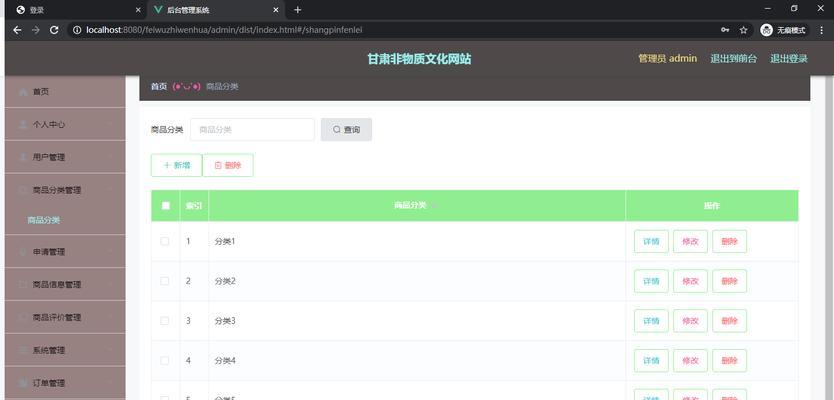The height and width of the screenshot is (400, 834).
Task: Click 退出到前台 link in header
Action: [x=733, y=59]
